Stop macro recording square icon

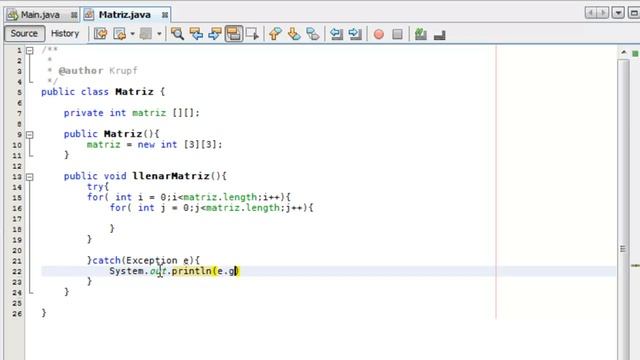(397, 34)
